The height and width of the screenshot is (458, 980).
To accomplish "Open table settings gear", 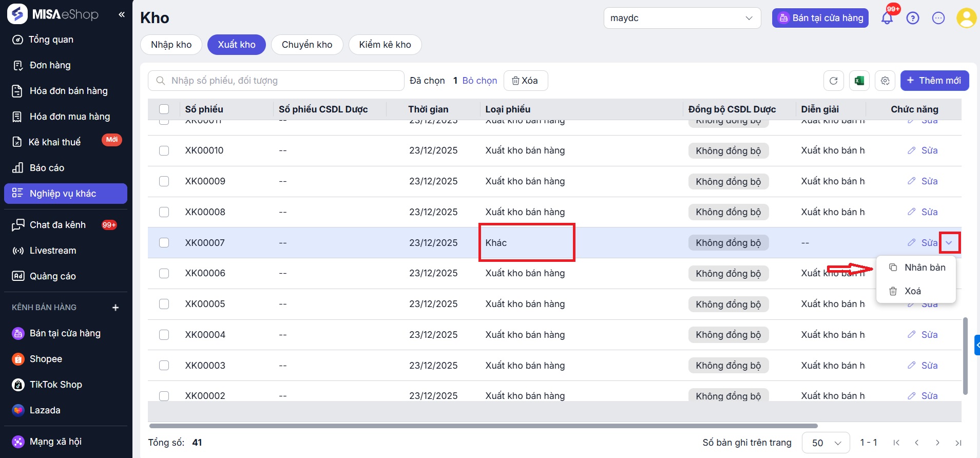I will (x=885, y=81).
